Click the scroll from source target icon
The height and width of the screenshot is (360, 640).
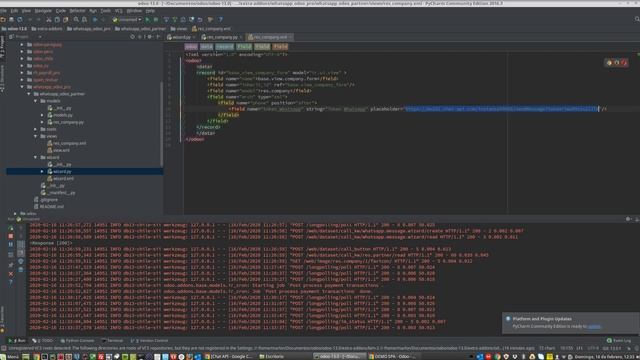pyautogui.click(x=132, y=37)
